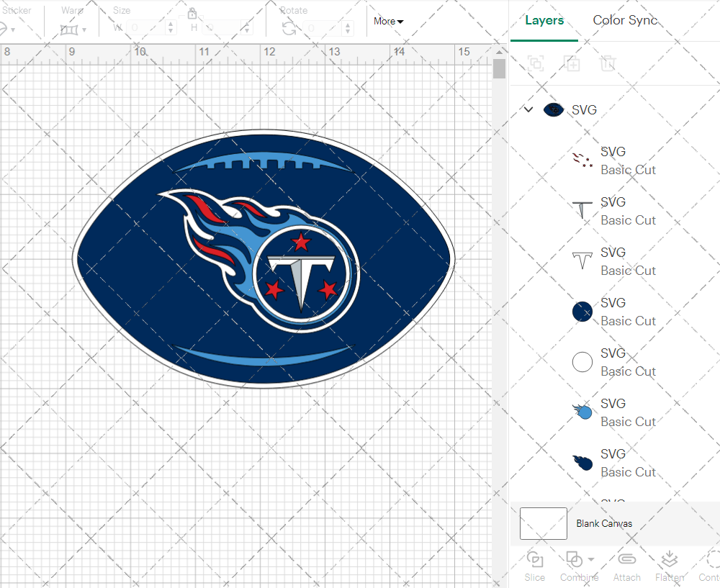Click the Contour tool icon

(713, 559)
